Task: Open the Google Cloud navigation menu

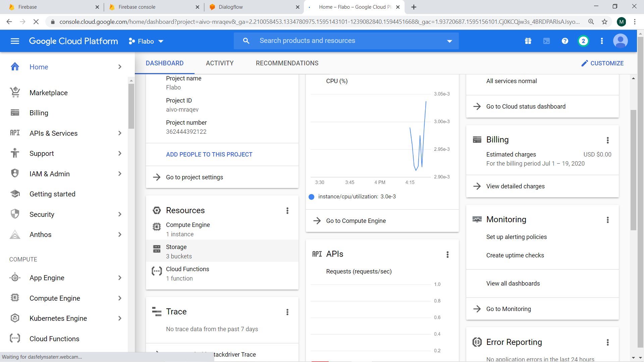Action: (x=15, y=41)
